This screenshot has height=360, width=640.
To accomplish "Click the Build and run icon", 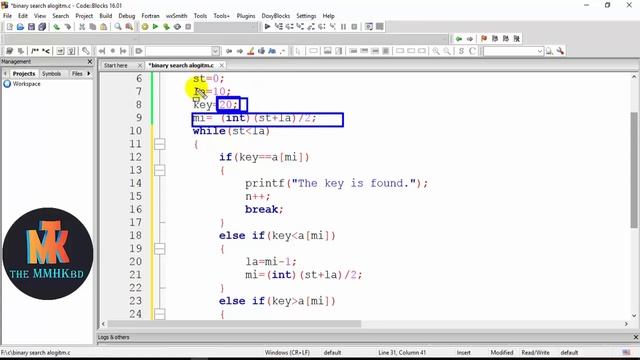I will pyautogui.click(x=166, y=27).
